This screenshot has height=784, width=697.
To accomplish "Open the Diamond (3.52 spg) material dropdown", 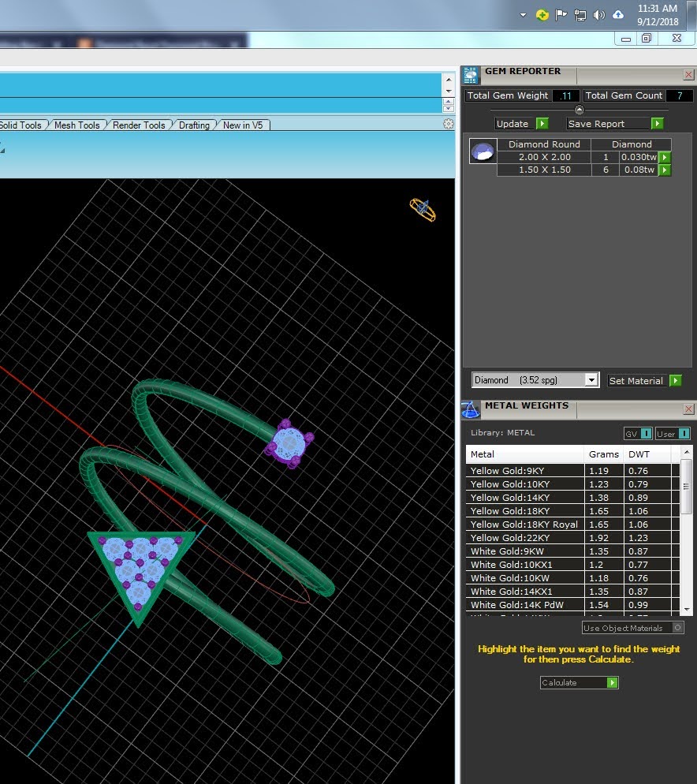I will [591, 380].
